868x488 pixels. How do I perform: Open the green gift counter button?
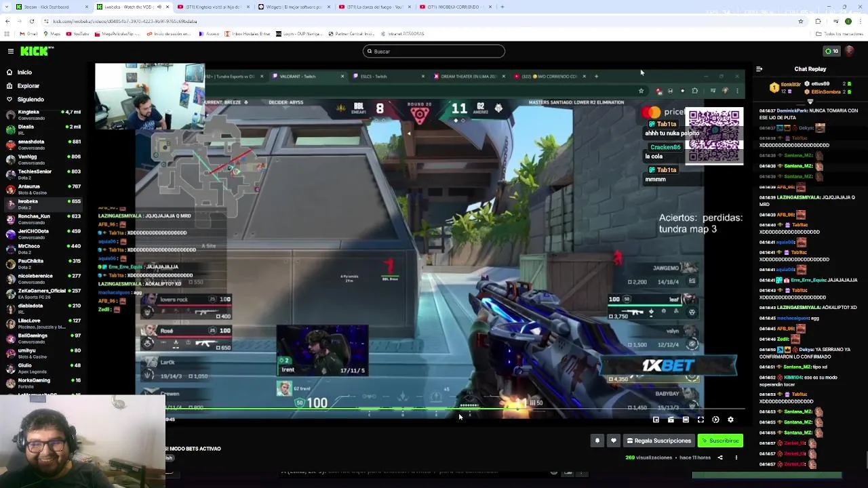pyautogui.click(x=831, y=52)
